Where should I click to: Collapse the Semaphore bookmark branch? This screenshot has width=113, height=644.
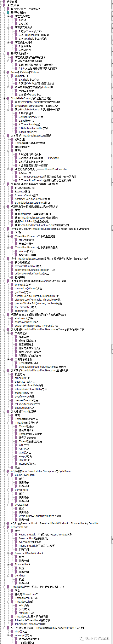(x=8, y=490)
